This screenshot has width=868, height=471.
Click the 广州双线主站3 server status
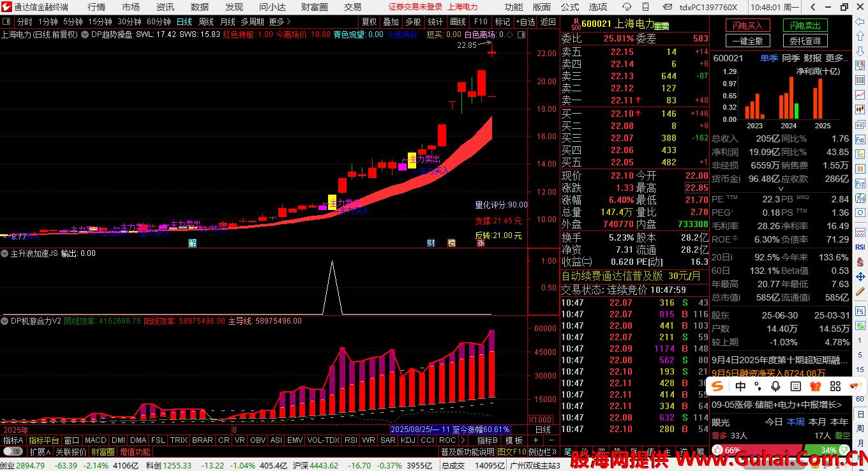click(x=535, y=466)
